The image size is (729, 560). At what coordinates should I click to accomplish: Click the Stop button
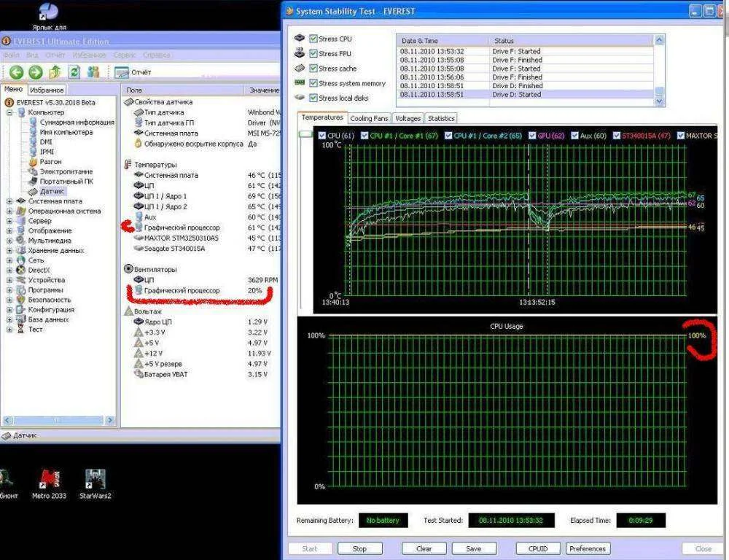pos(359,548)
